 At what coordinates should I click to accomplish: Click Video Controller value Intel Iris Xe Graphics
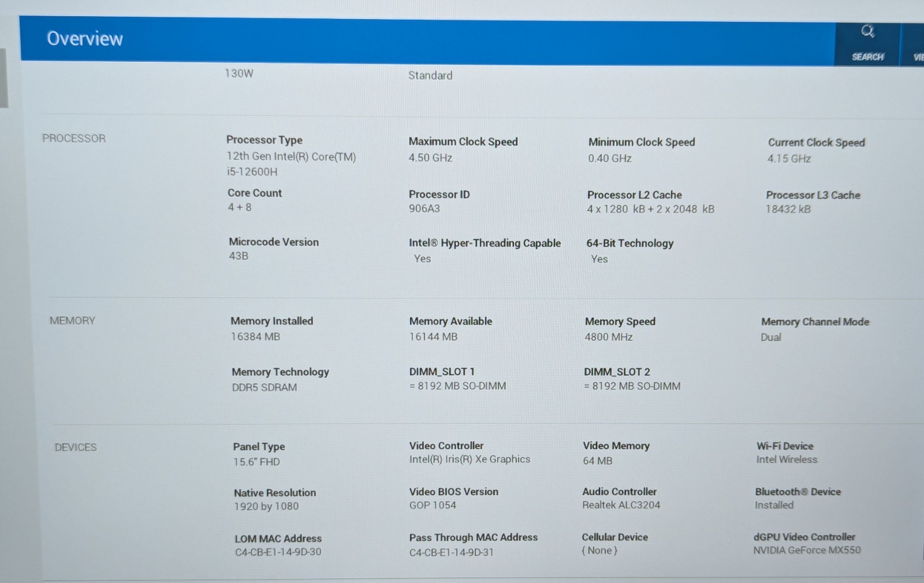pyautogui.click(x=470, y=459)
